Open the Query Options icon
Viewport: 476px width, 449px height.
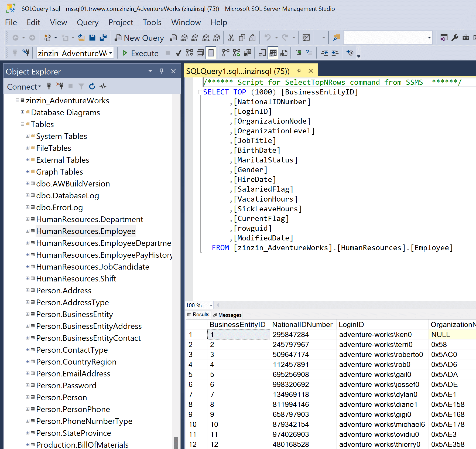click(200, 53)
